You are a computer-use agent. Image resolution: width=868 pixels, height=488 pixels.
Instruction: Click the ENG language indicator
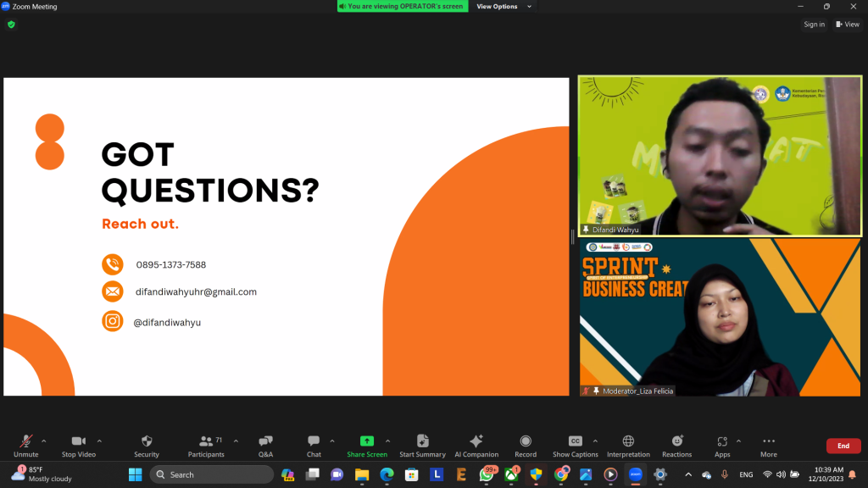point(746,474)
